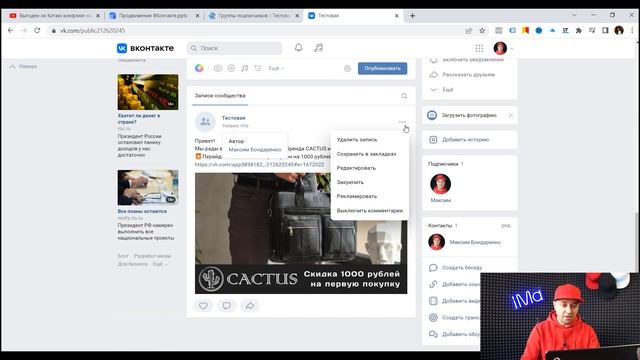This screenshot has width=640, height=360.
Task: Attach music in the post composer
Action: [244, 68]
